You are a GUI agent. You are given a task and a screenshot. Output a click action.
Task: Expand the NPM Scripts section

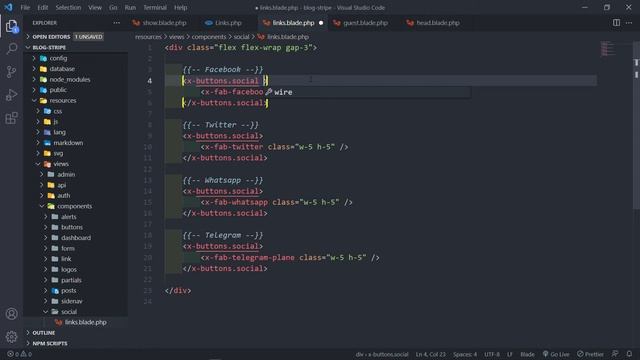75,344
